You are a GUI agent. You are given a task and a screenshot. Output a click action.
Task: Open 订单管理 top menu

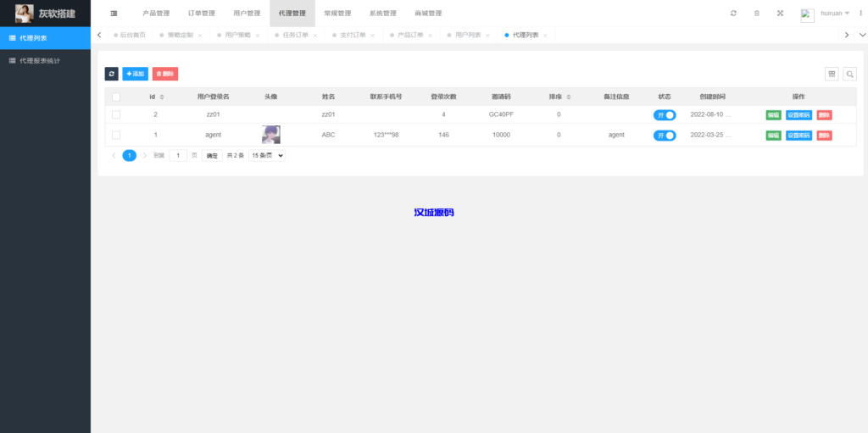[x=202, y=14]
